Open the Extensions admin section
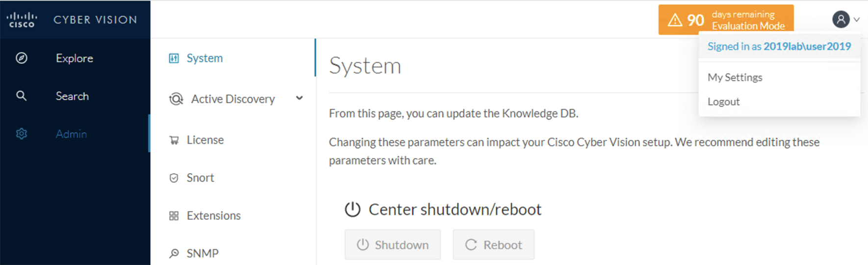 [213, 215]
